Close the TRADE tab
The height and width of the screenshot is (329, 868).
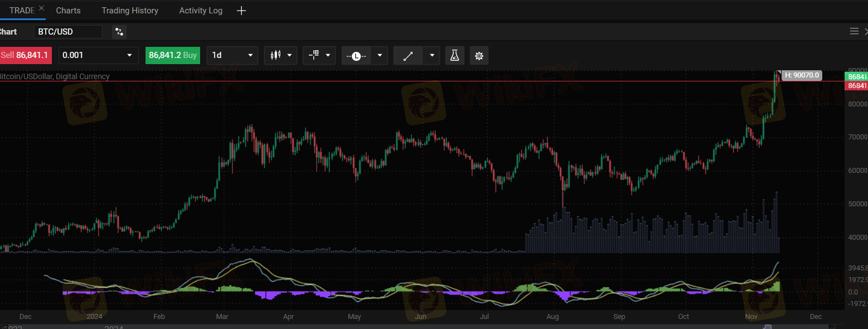tap(41, 8)
